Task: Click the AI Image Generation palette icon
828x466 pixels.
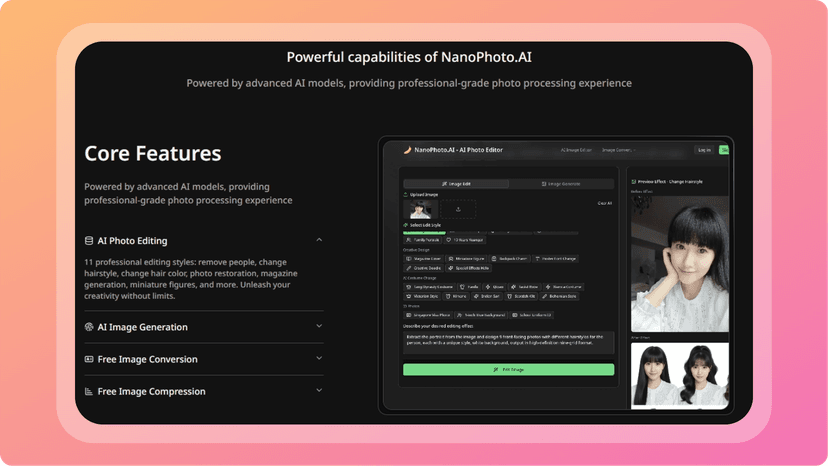Action: (89, 327)
